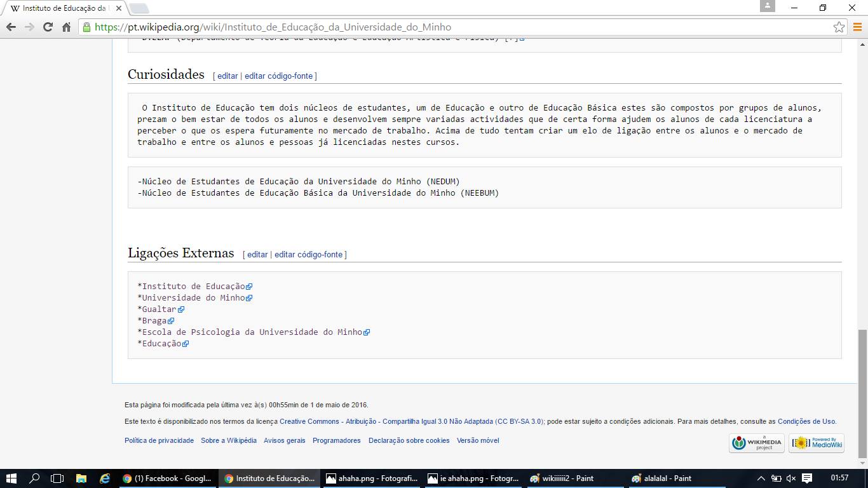The width and height of the screenshot is (868, 488).
Task: Click the taskbar clock showing 01:57
Action: point(839,478)
